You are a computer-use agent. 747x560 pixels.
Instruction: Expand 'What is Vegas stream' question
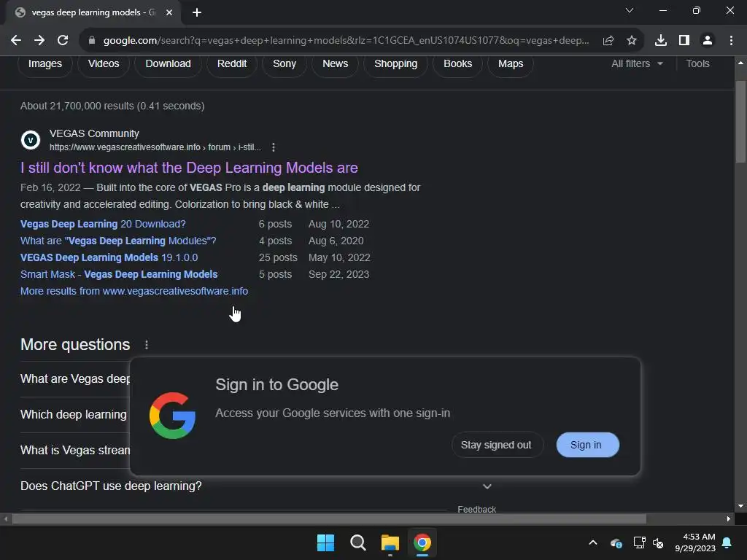pyautogui.click(x=75, y=451)
